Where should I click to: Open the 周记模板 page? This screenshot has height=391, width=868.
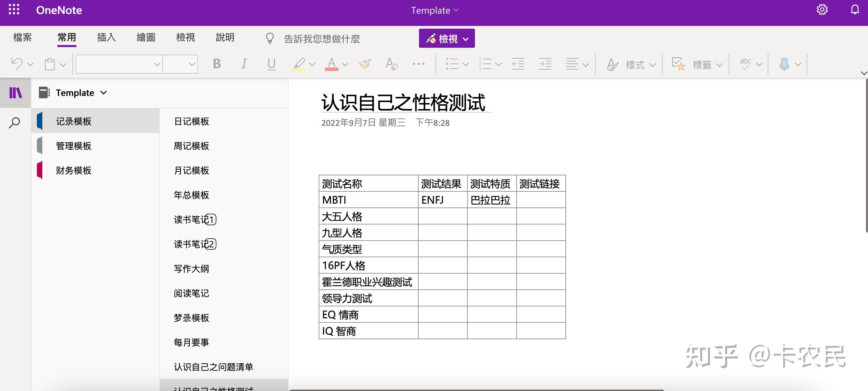[191, 146]
